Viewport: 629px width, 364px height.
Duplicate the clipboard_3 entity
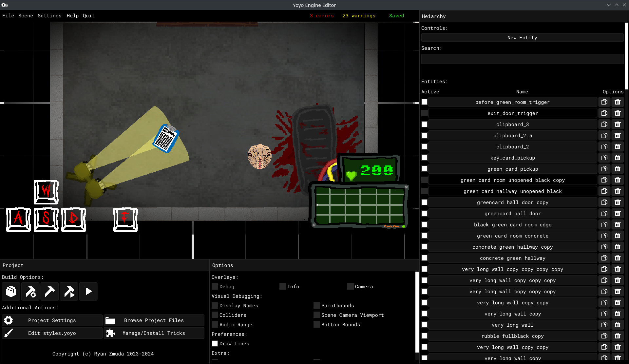pyautogui.click(x=604, y=125)
